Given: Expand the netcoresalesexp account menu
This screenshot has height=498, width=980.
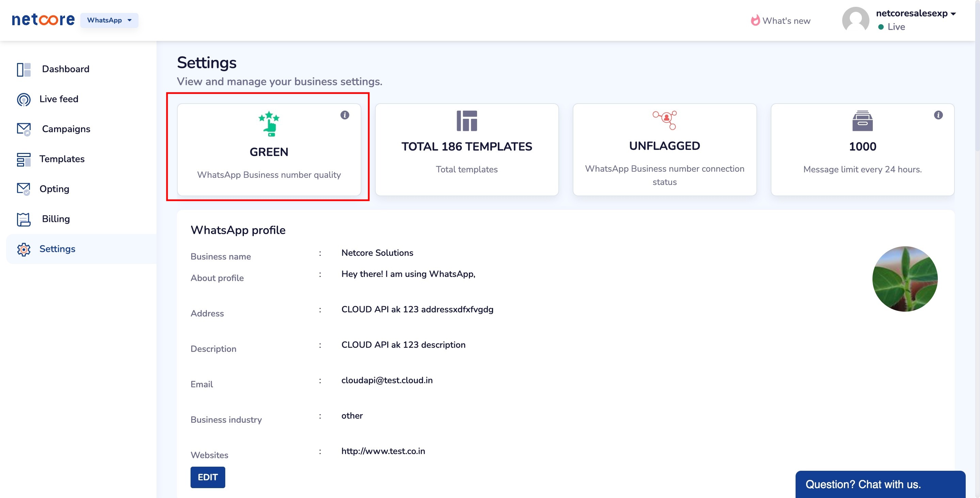Looking at the screenshot, I should pyautogui.click(x=916, y=14).
